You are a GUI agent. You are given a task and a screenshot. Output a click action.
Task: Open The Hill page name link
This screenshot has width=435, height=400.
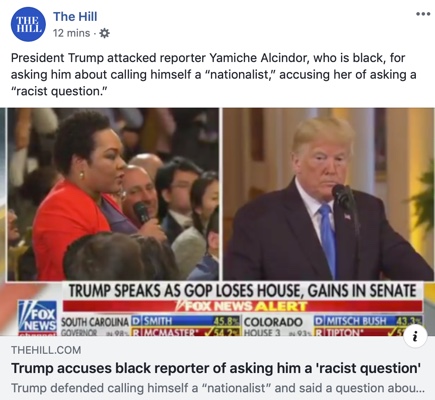pos(75,16)
